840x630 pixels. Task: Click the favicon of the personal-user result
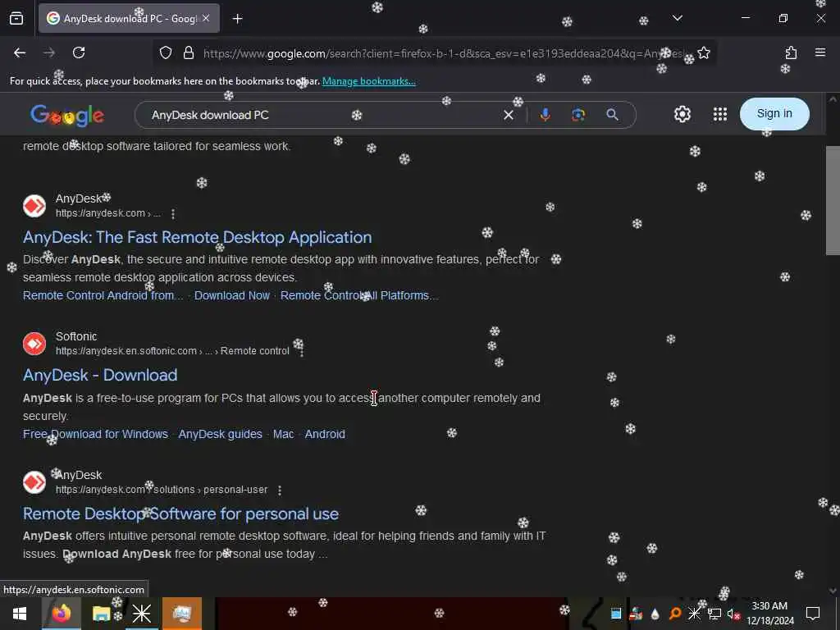pyautogui.click(x=34, y=482)
